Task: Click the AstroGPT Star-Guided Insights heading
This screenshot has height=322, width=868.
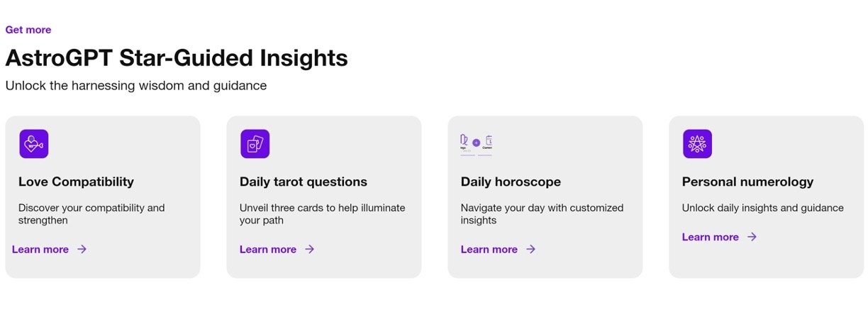Action: [177, 57]
